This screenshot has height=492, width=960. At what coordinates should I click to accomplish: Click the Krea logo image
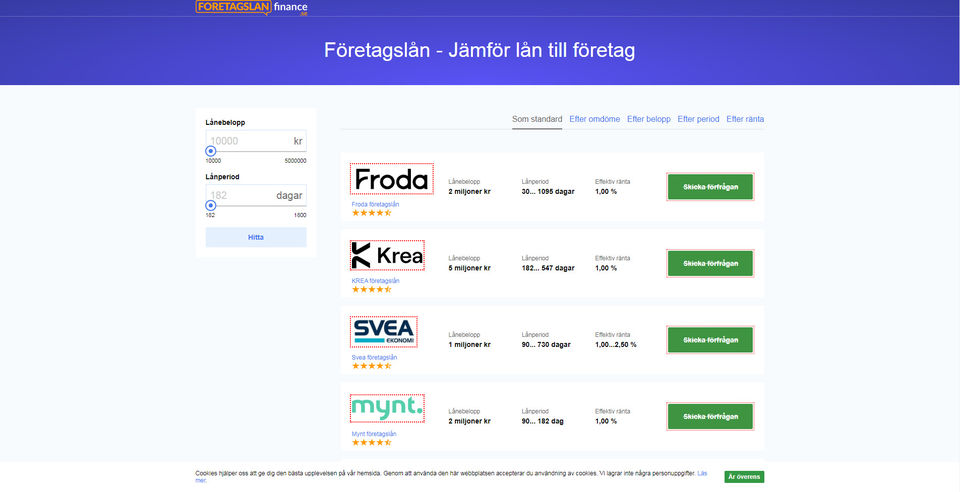387,256
